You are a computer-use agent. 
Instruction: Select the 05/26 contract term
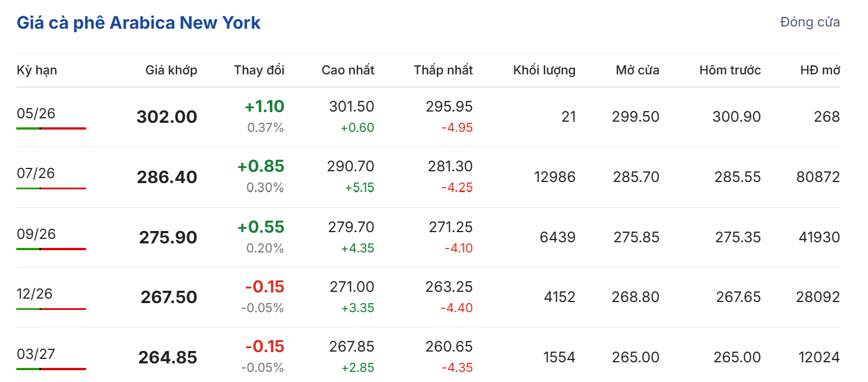[36, 113]
